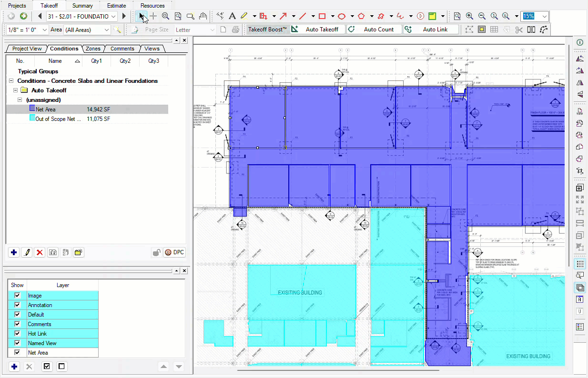This screenshot has width=588, height=378.
Task: Switch to the Summary tab
Action: coord(82,6)
